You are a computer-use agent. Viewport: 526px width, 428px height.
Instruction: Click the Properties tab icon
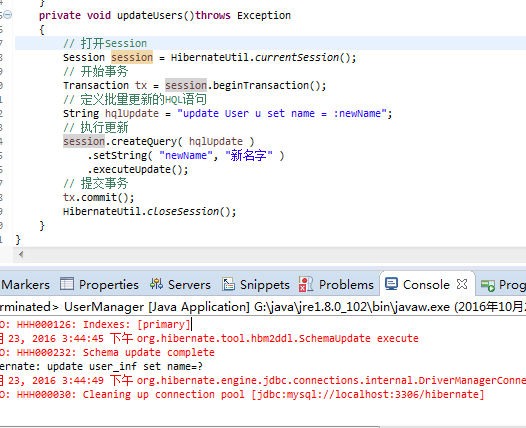(67, 284)
